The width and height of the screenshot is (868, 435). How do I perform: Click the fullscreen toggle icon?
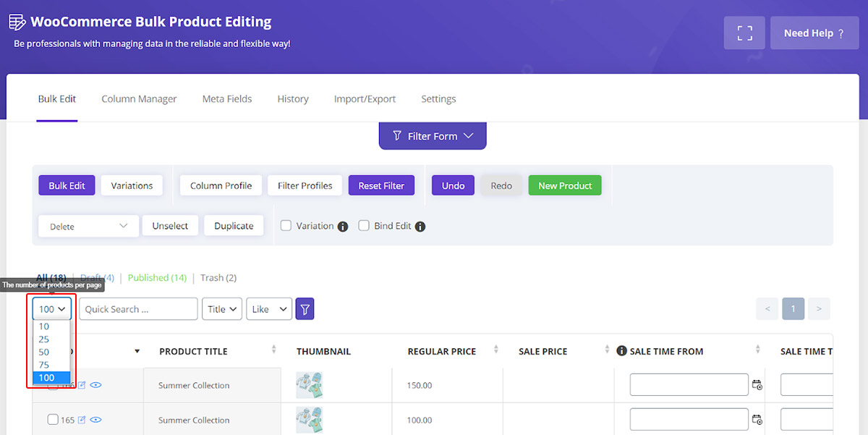pyautogui.click(x=744, y=33)
